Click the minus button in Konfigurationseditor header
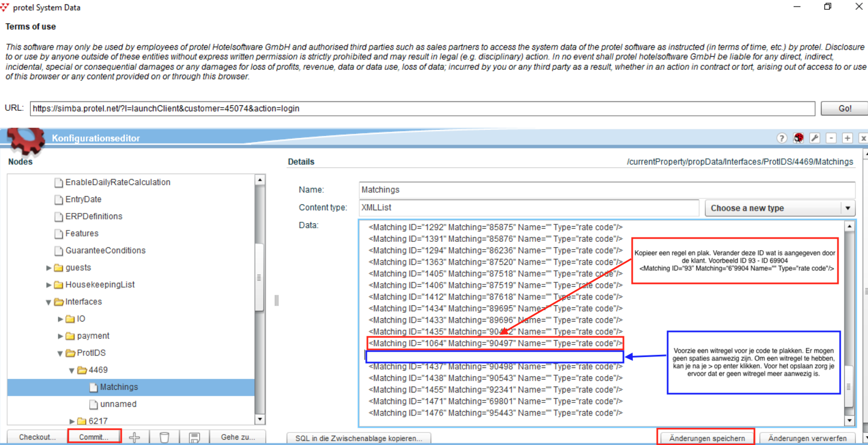The image size is (868, 445). pos(831,138)
